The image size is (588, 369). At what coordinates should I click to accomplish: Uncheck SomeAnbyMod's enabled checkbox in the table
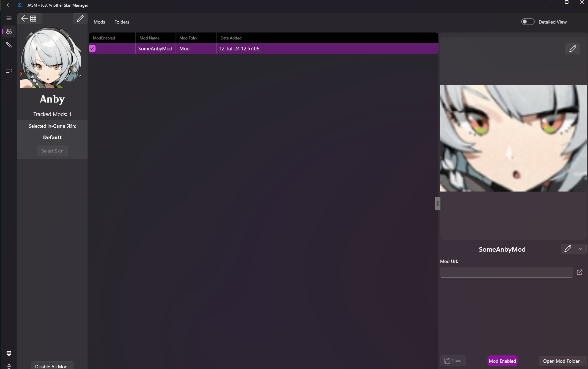click(x=93, y=48)
